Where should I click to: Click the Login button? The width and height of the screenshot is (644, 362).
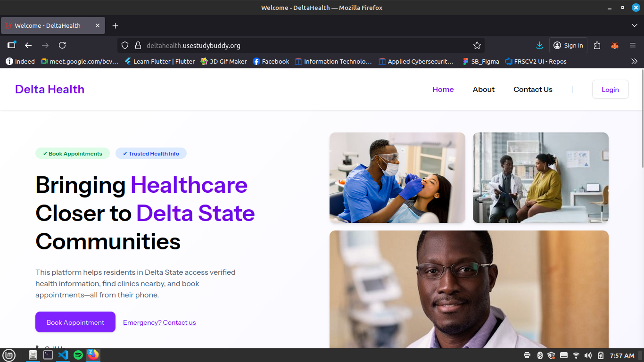[610, 89]
